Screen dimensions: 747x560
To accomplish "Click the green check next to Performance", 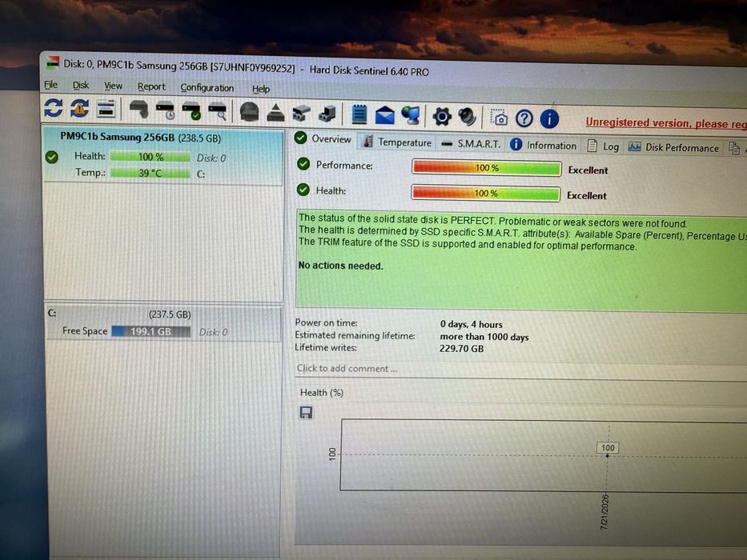I will coord(303,164).
